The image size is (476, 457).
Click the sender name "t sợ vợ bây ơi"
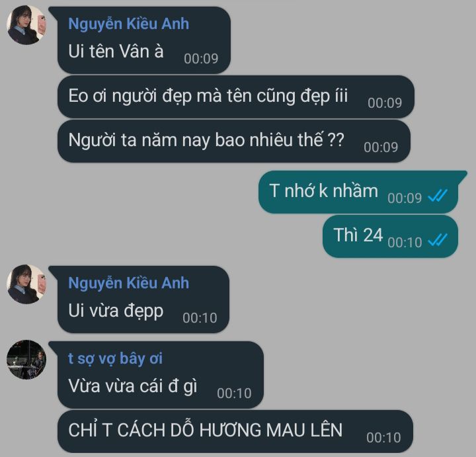[115, 358]
